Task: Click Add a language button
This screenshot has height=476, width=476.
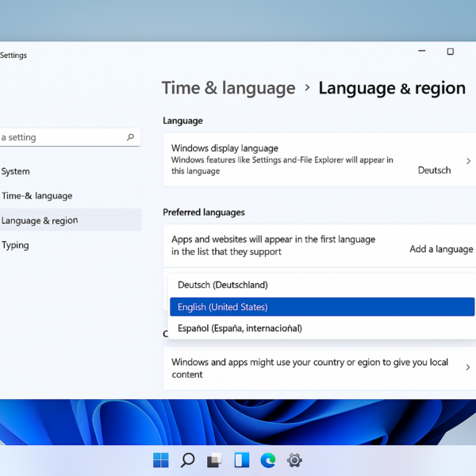Action: tap(441, 249)
